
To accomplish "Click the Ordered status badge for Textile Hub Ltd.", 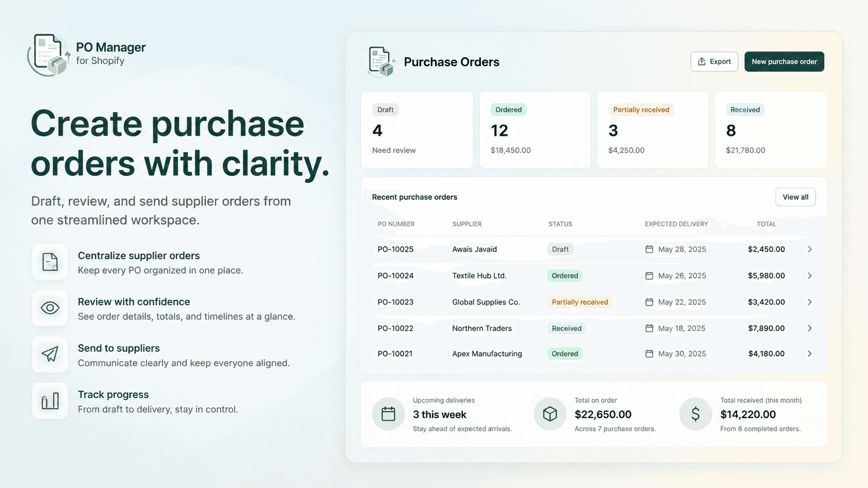I will click(x=565, y=275).
